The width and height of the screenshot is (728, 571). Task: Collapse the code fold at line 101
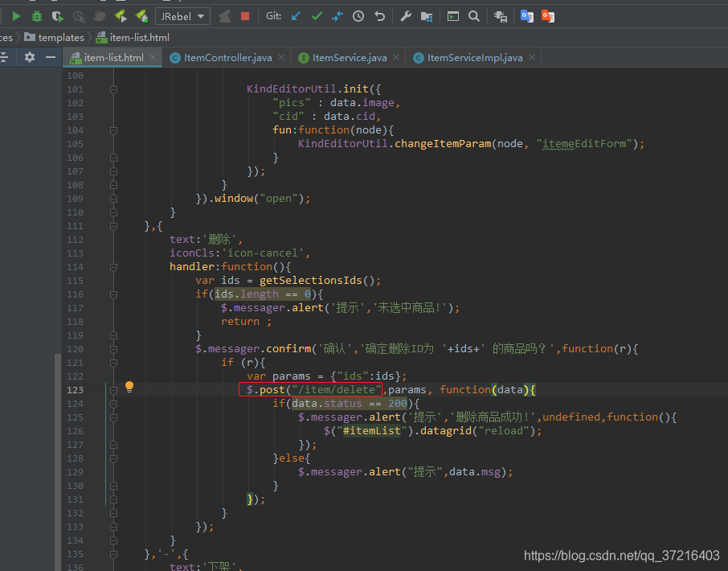point(114,89)
